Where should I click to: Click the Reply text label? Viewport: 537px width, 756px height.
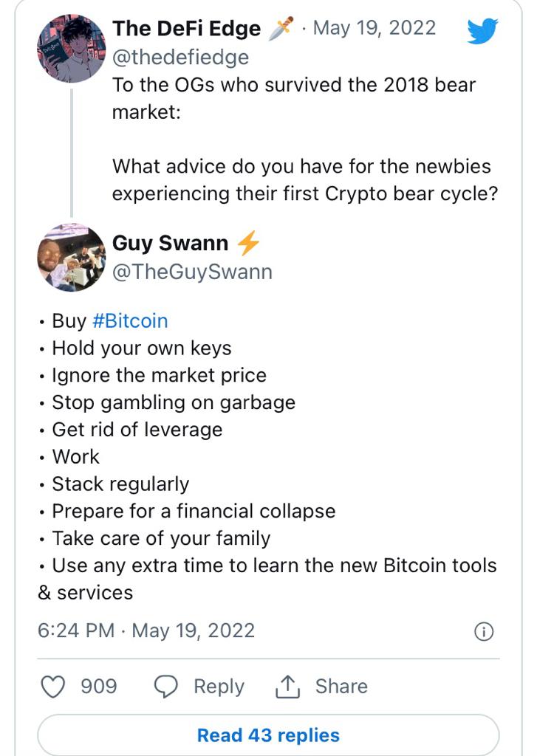click(219, 687)
